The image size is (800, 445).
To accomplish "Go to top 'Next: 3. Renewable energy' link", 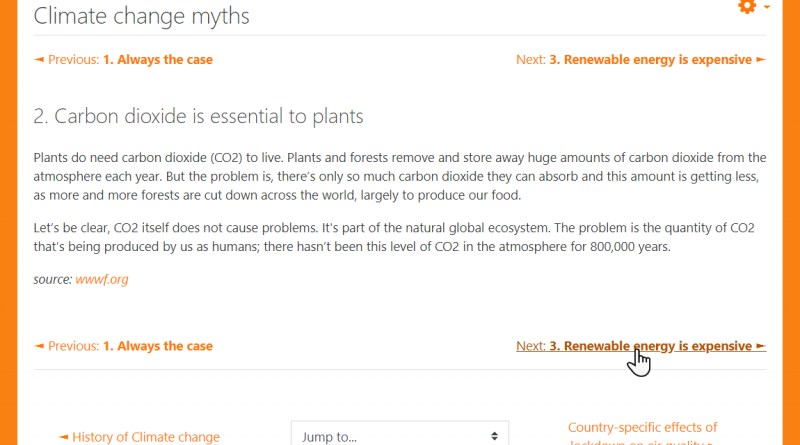I will (x=641, y=60).
